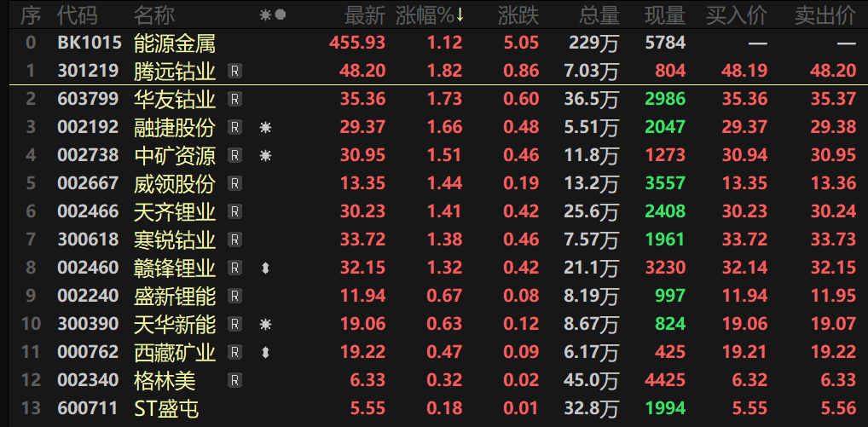Click the up-down marker icon for 赣锋锂业
The width and height of the screenshot is (868, 427).
pos(266,268)
